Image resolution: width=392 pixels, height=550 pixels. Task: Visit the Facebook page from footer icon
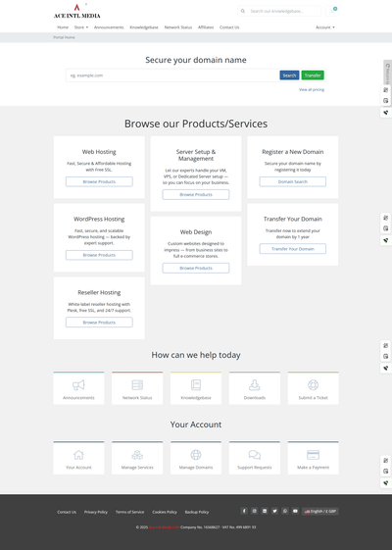[244, 511]
